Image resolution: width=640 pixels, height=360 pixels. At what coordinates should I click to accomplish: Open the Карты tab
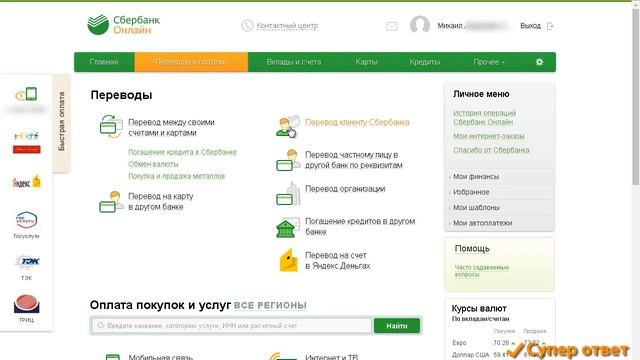[366, 62]
